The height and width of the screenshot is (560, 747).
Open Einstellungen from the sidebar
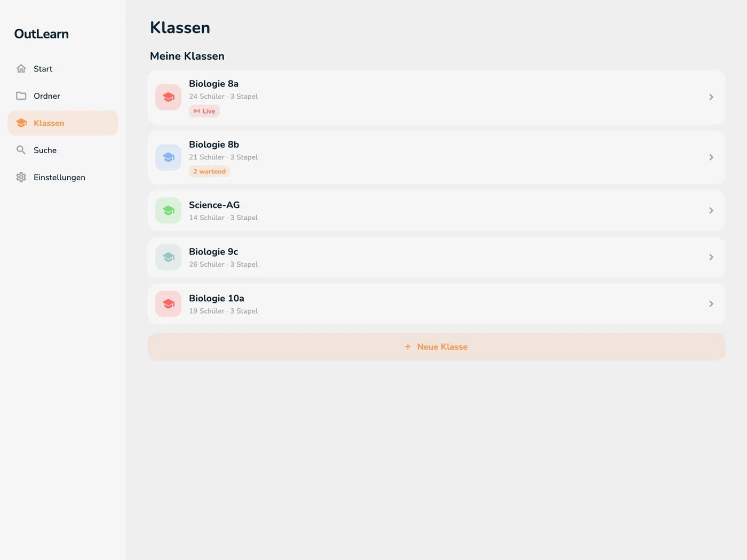pos(63,178)
